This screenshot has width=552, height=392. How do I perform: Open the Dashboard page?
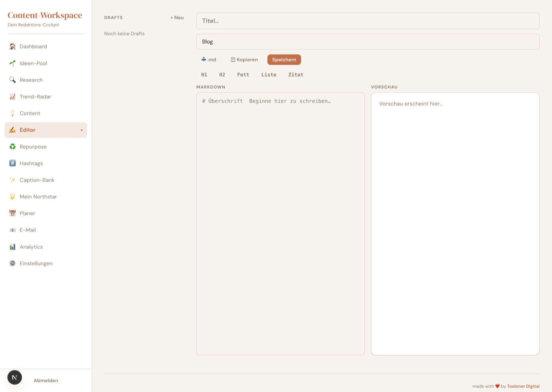(46, 46)
